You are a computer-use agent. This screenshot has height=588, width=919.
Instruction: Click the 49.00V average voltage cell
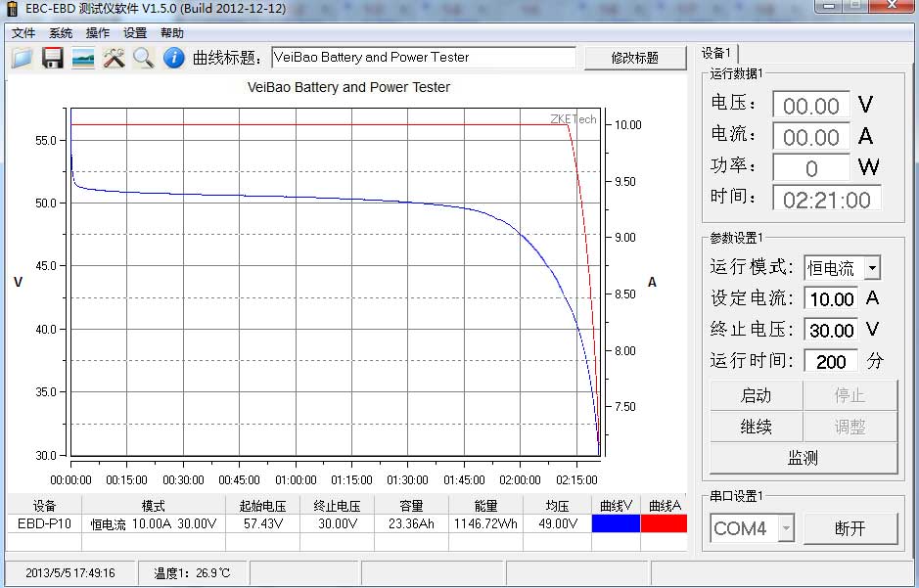point(558,523)
